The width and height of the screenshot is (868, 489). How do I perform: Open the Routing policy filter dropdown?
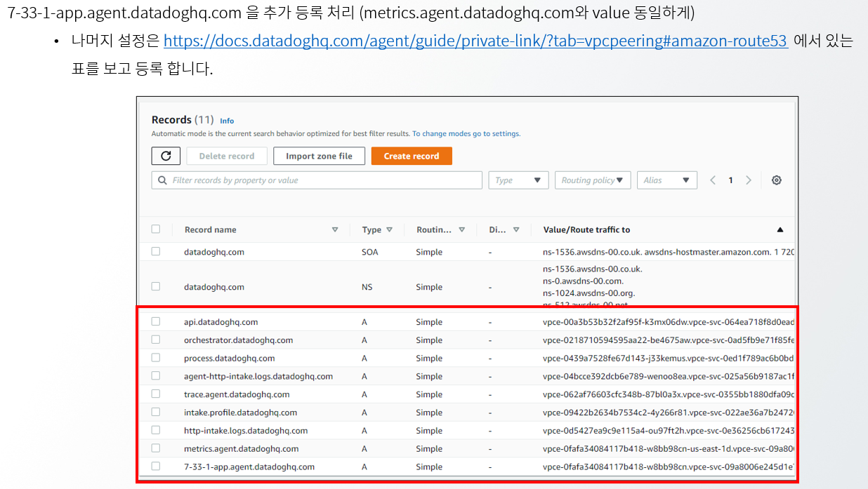click(593, 180)
